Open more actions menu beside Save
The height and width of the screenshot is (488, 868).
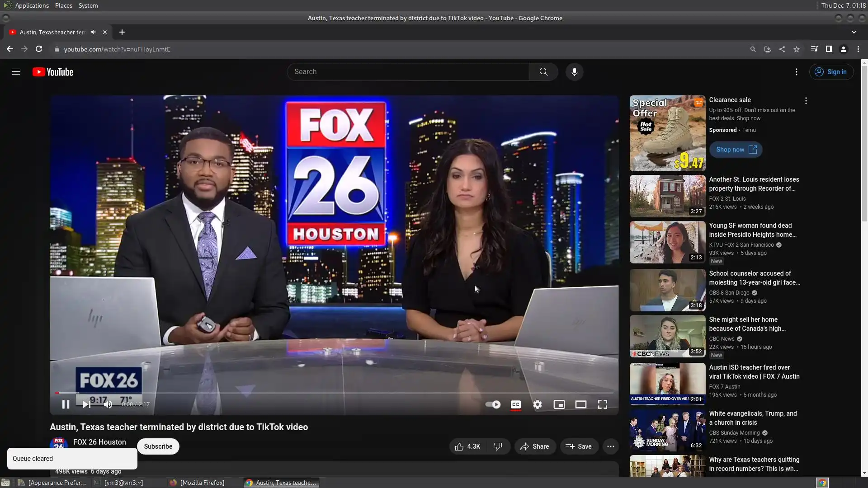pos(610,446)
